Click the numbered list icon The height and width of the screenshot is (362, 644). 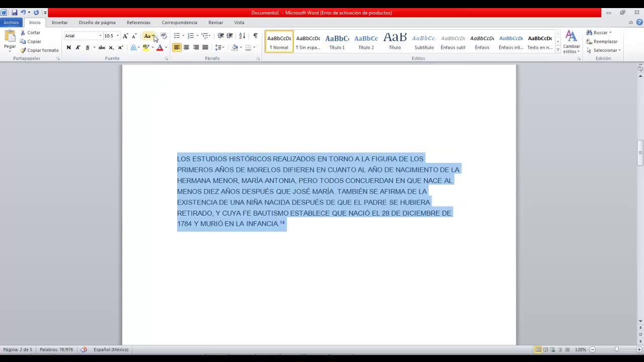(191, 36)
